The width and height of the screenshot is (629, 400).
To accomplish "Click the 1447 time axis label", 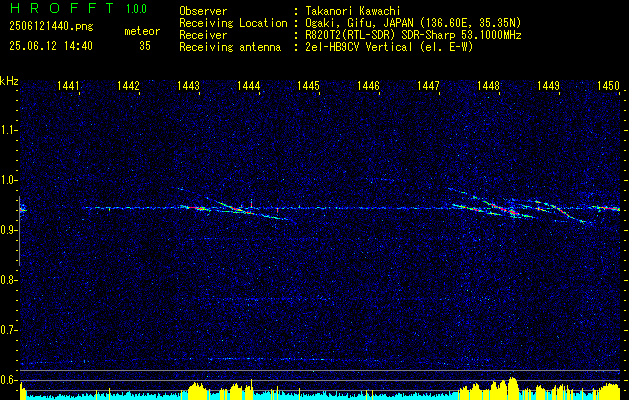I will tap(428, 85).
